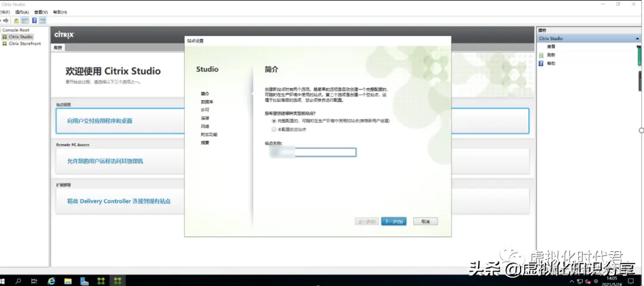Screen dimensions: 644x286
Task: Click the network tray icon
Action: pos(580,281)
